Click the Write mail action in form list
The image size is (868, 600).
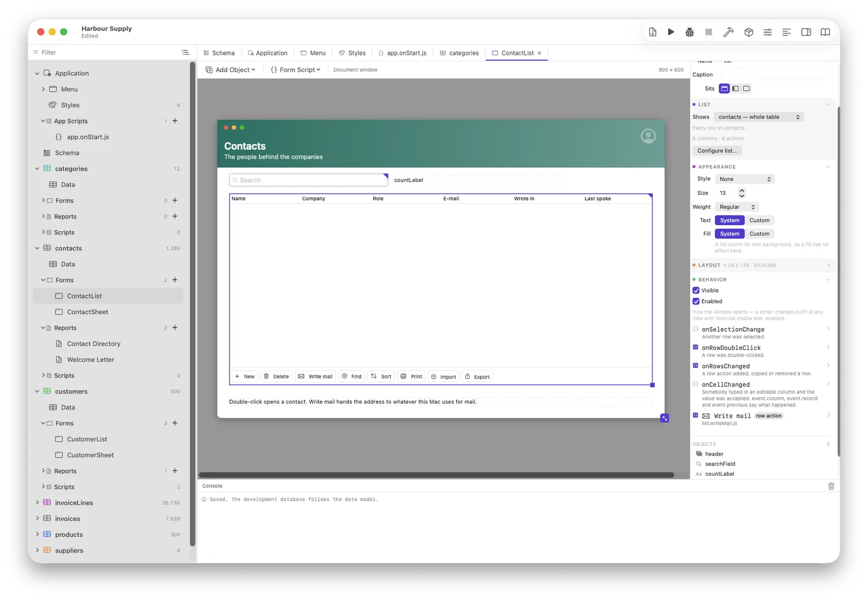point(315,376)
